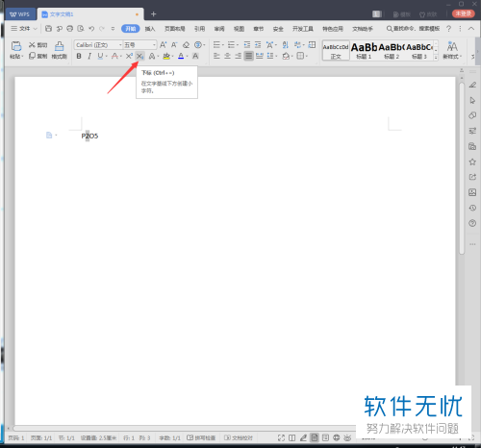Align text right

point(238,56)
